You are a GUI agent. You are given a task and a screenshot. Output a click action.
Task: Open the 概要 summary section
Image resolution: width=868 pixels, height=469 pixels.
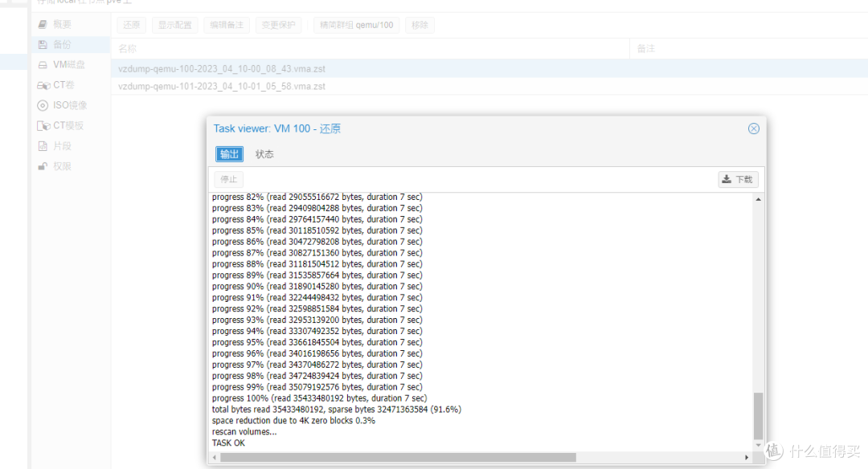pyautogui.click(x=61, y=25)
